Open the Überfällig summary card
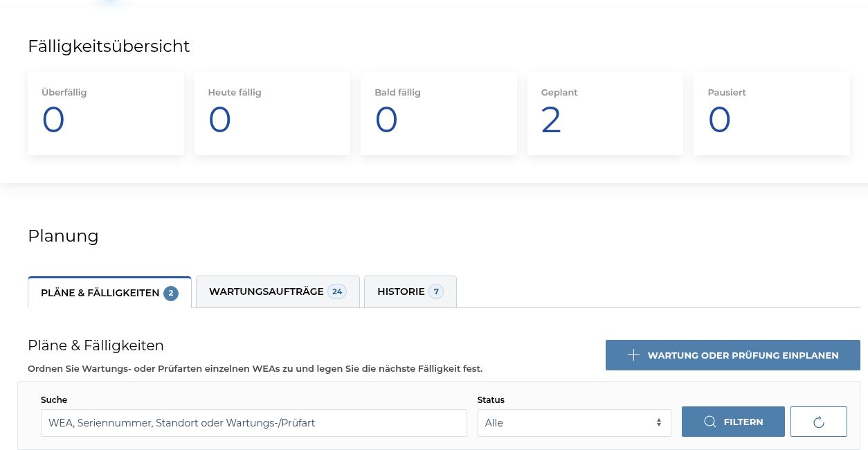 [106, 114]
